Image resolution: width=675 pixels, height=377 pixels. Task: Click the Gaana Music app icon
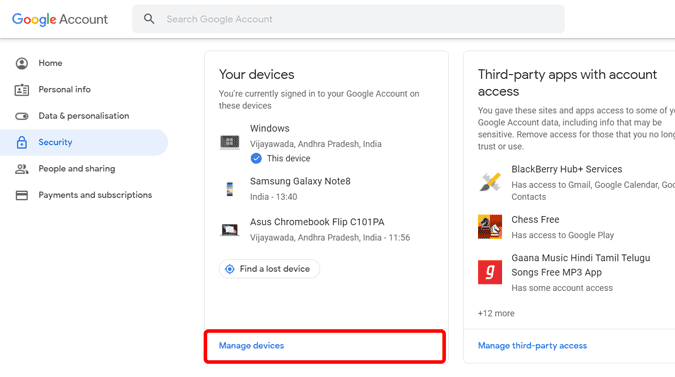[x=490, y=272]
